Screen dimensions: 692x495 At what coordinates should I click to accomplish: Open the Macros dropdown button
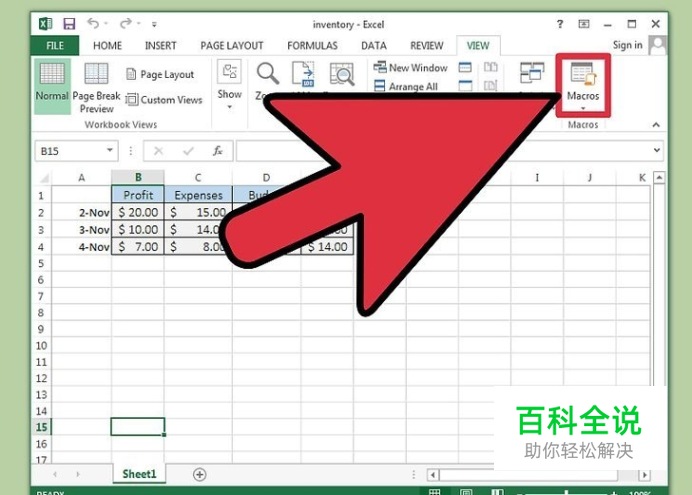583,86
